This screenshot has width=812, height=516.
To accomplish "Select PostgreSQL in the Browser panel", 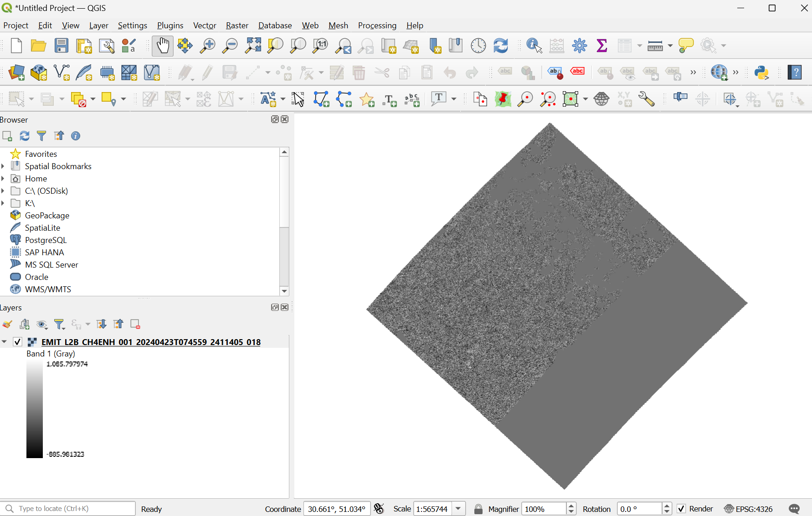I will [46, 240].
